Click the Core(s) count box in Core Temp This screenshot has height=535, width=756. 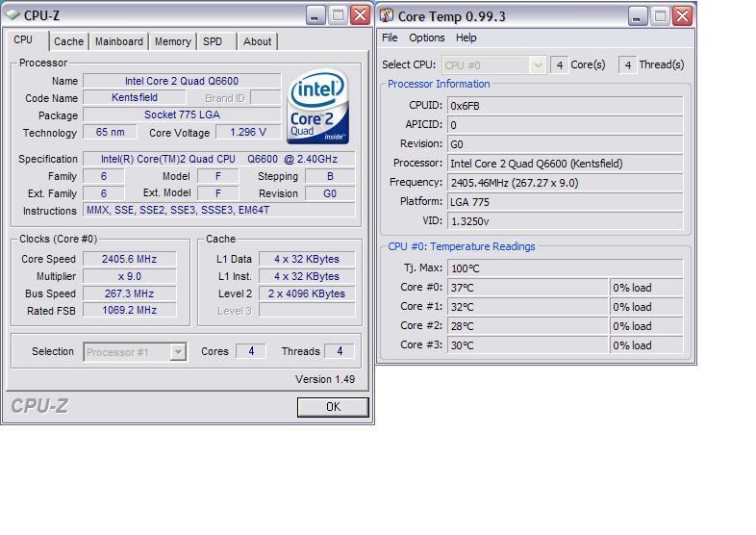pos(559,65)
